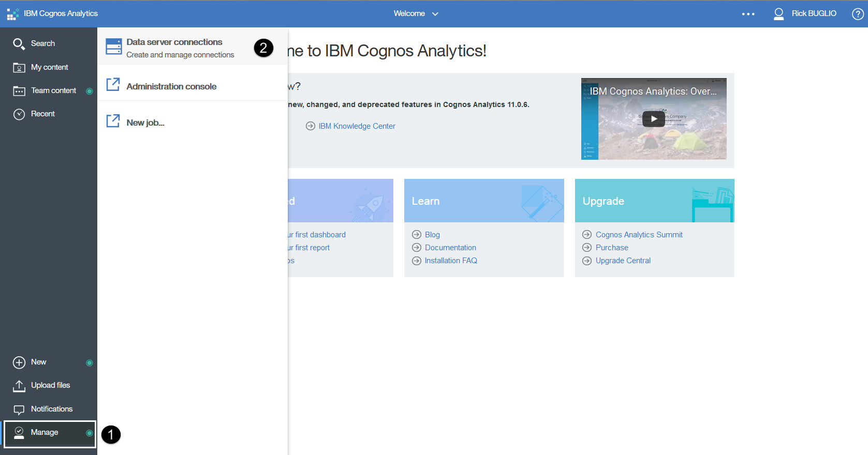Open My content folder icon

pyautogui.click(x=19, y=68)
